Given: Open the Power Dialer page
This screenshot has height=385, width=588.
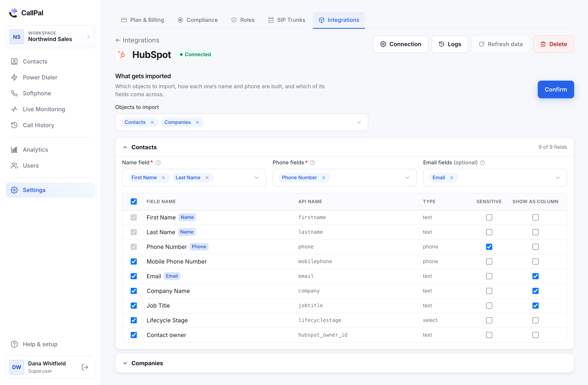Looking at the screenshot, I should point(50,77).
